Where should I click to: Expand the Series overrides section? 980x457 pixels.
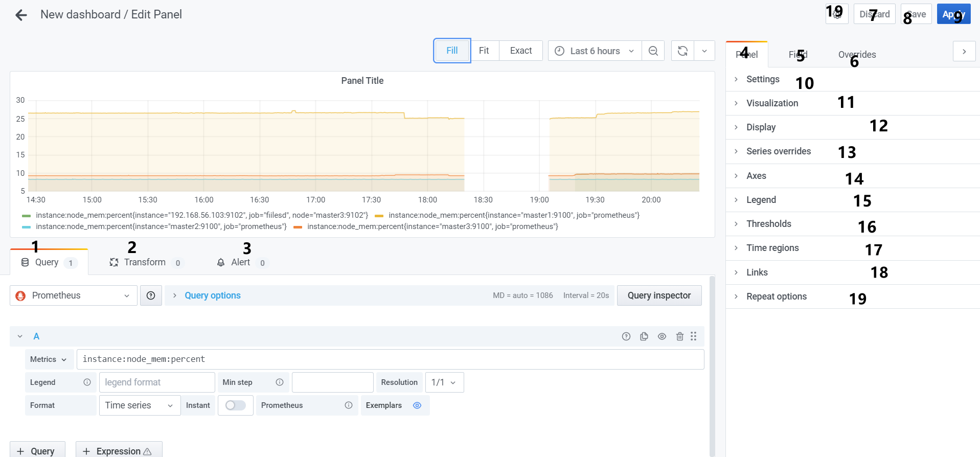pyautogui.click(x=853, y=151)
